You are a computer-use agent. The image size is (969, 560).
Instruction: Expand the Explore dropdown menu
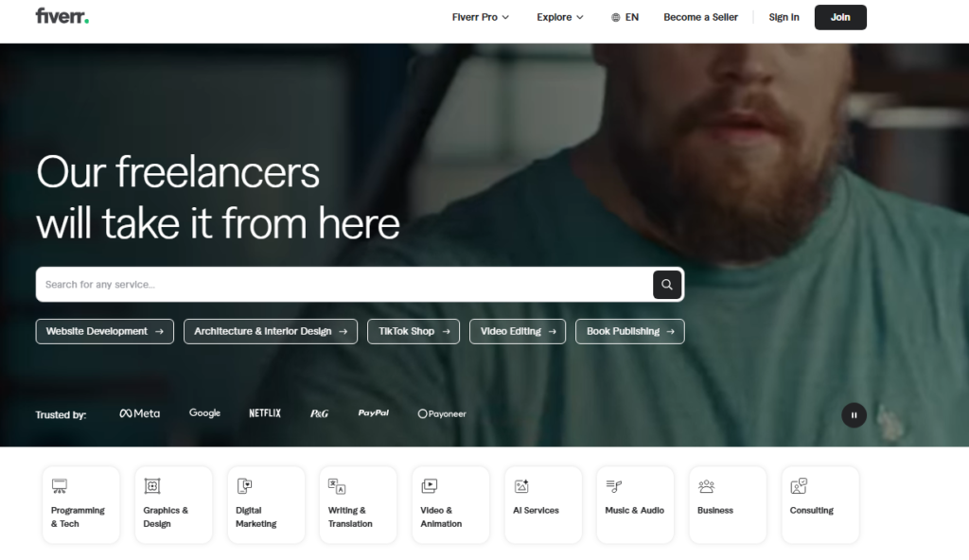(560, 17)
